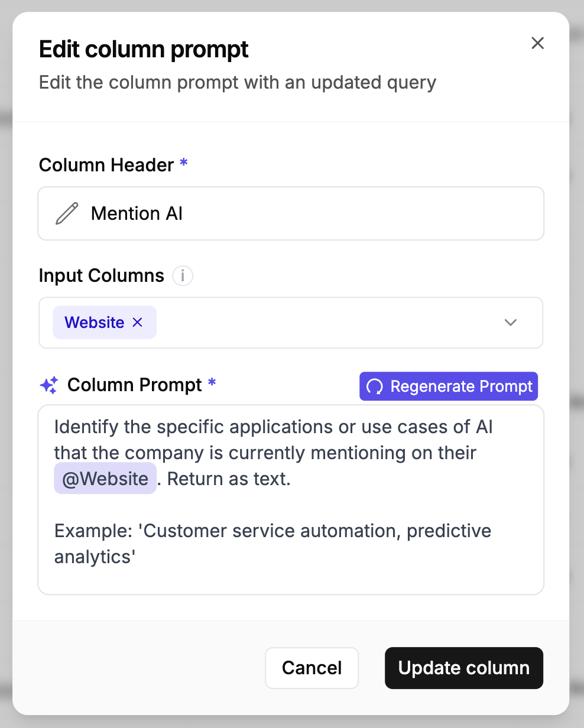Click the circular arrow regenerate icon
Viewport: 584px width, 728px height.
(375, 386)
